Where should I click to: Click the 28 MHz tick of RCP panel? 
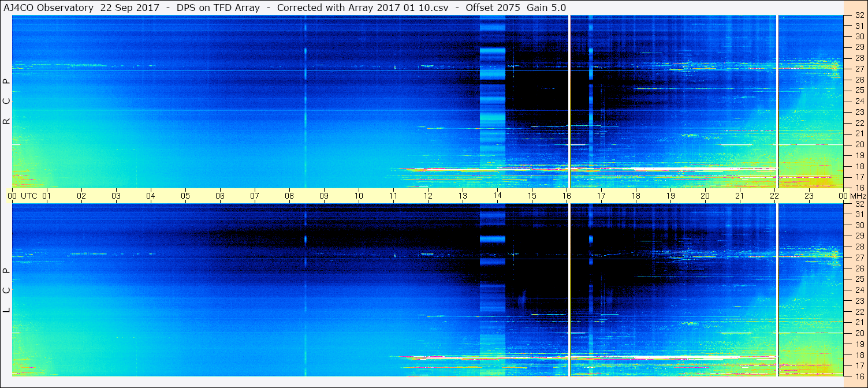(x=859, y=58)
